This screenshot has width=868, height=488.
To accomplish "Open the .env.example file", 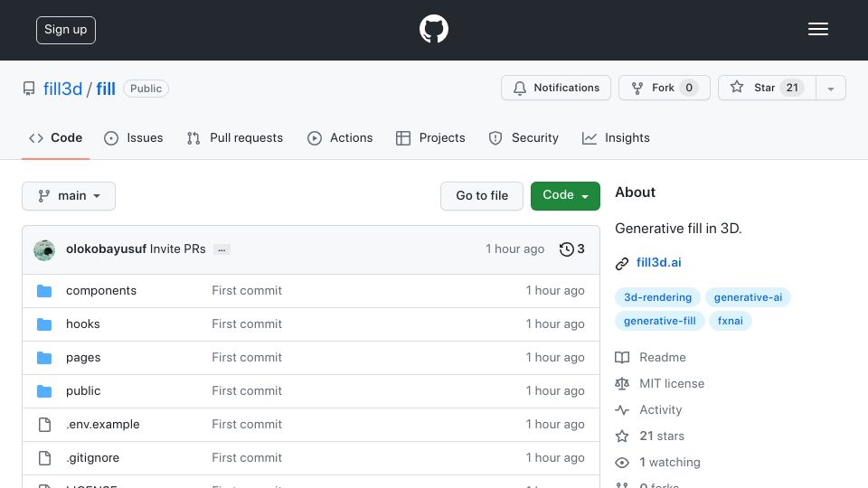I will [103, 425].
